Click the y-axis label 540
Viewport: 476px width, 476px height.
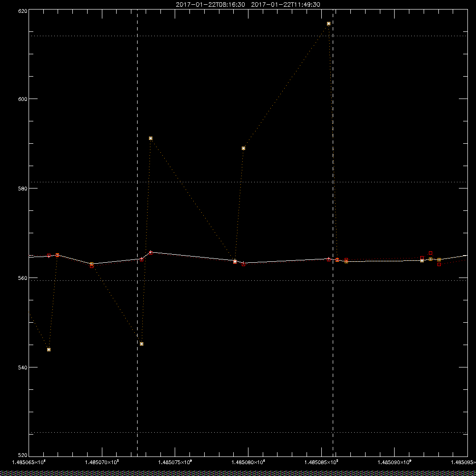tap(23, 367)
